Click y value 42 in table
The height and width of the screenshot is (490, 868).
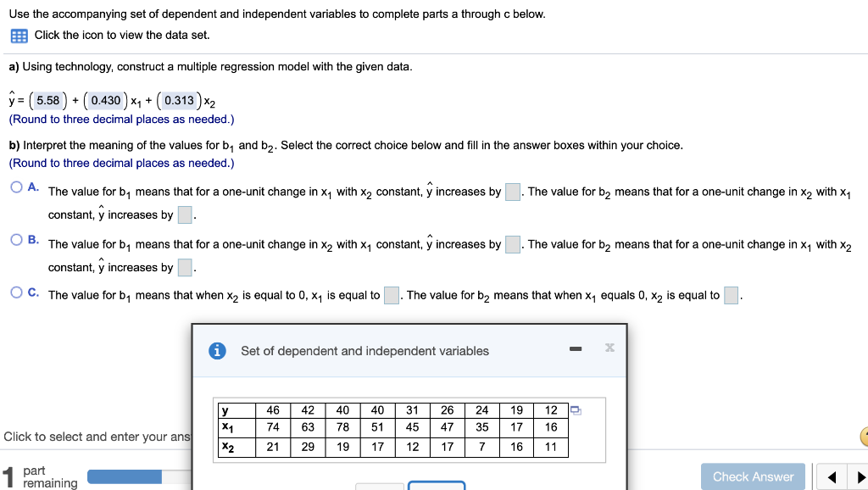[x=308, y=410]
